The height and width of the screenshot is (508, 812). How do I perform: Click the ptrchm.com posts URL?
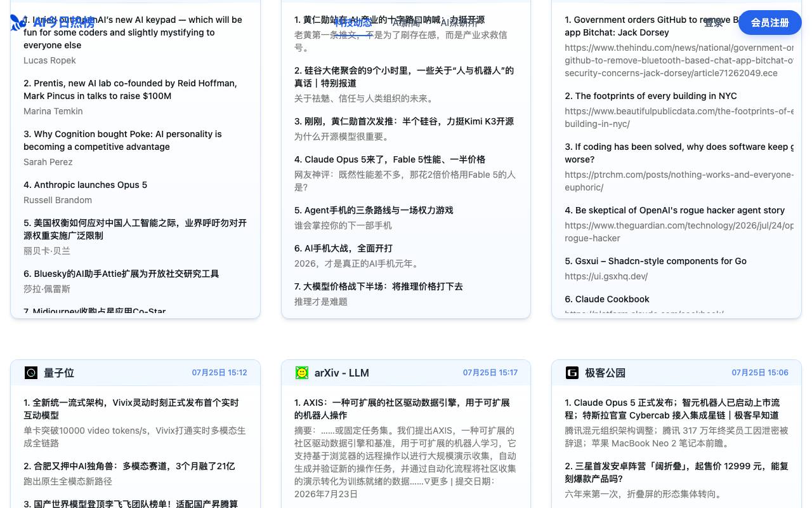coord(679,181)
